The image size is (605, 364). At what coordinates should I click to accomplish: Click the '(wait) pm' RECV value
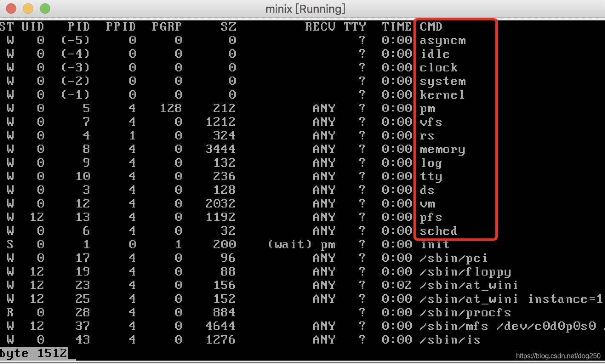coord(301,245)
